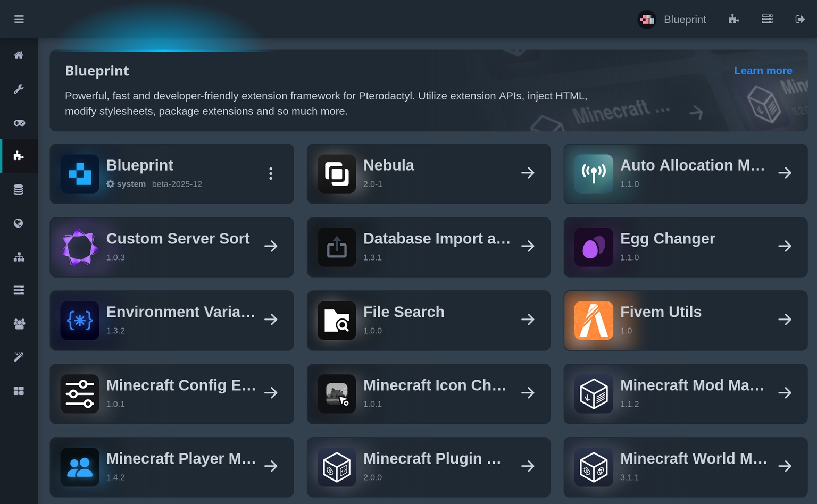Viewport: 817px width, 504px height.
Task: Click the "beta-2025-12" version text
Action: point(177,184)
